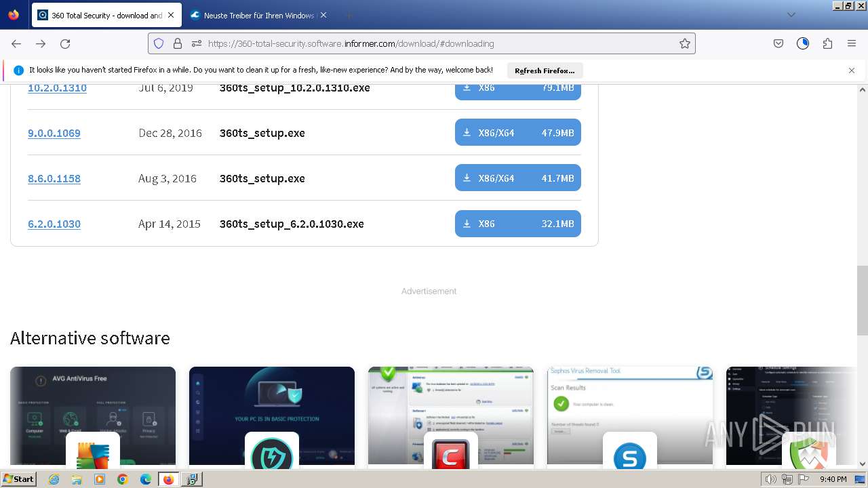Open the Windows Start menu

click(19, 479)
